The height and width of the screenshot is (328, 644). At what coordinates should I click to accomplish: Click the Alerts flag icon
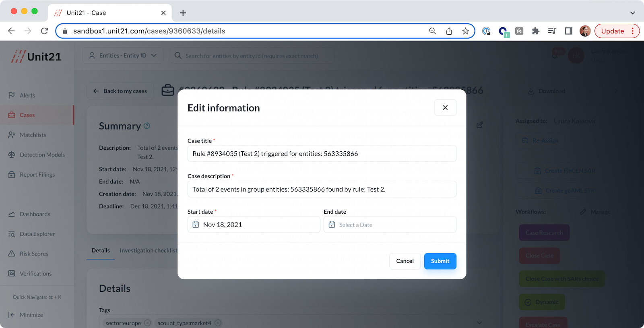point(12,95)
